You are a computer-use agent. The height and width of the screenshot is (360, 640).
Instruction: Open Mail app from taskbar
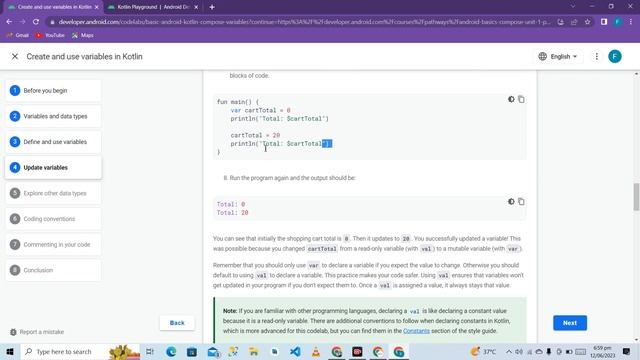coord(213,351)
